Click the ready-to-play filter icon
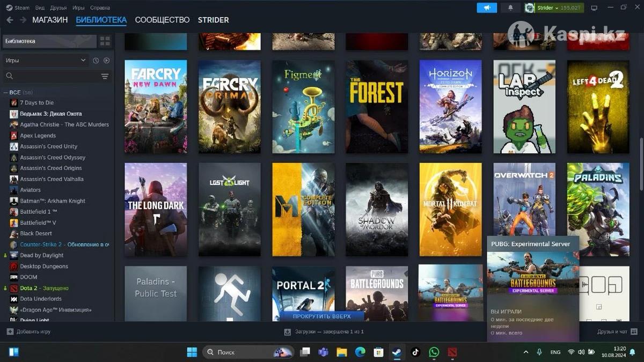The width and height of the screenshot is (644, 362). 106,61
